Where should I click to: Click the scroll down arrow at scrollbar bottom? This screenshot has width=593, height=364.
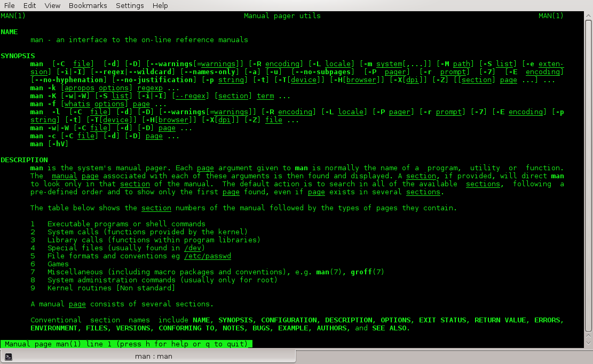(x=588, y=344)
